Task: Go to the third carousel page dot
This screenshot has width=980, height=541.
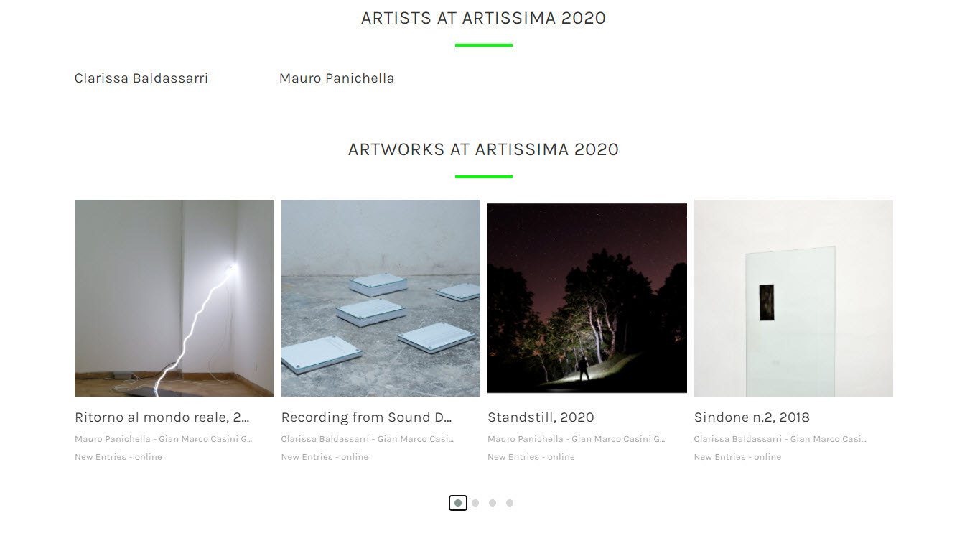Action: pyautogui.click(x=493, y=503)
